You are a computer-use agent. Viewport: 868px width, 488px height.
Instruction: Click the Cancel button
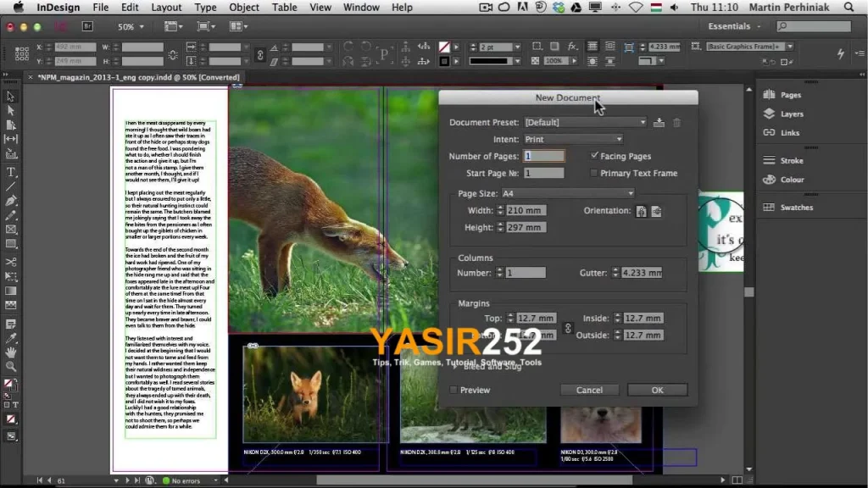tap(589, 390)
